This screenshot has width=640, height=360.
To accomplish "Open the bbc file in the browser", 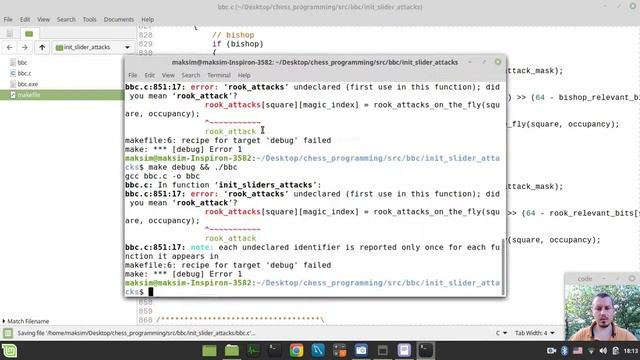I will 22,62.
